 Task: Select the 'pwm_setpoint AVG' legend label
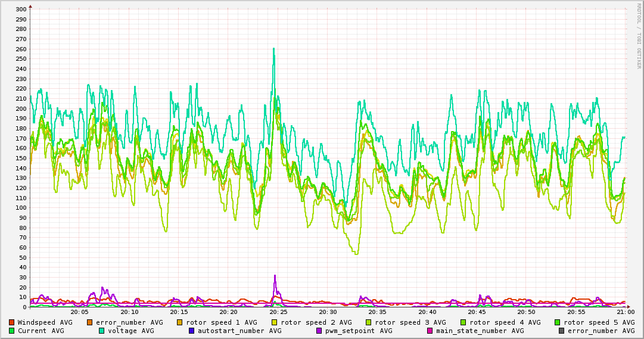[359, 331]
